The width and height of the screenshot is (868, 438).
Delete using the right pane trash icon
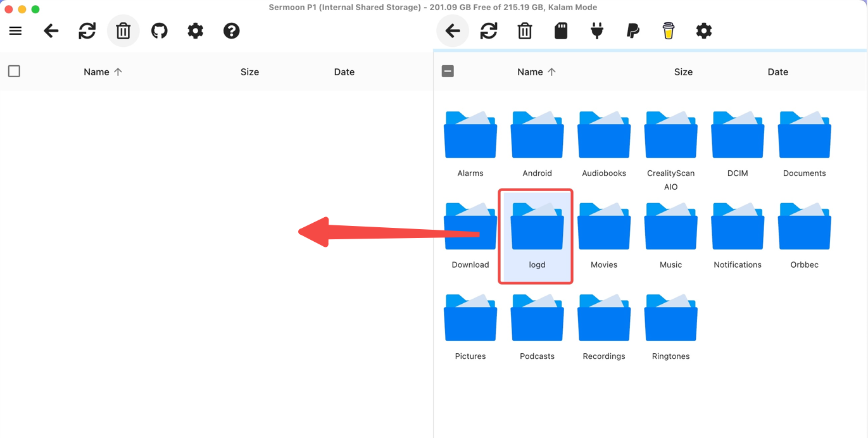(525, 30)
